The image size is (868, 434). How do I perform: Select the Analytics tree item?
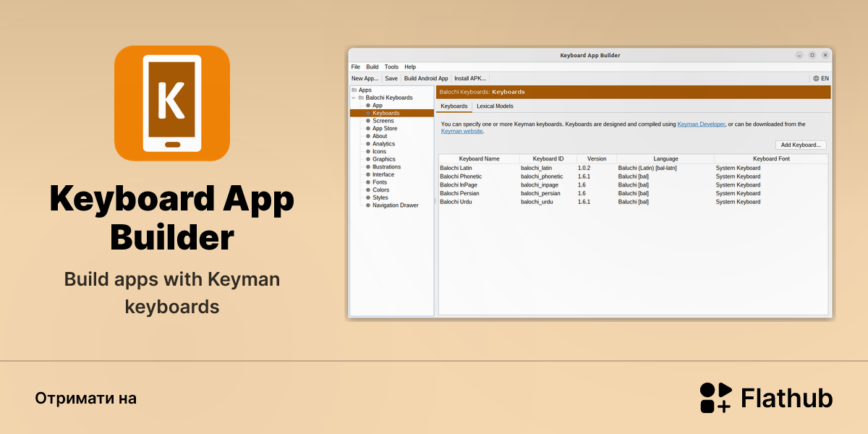(380, 144)
